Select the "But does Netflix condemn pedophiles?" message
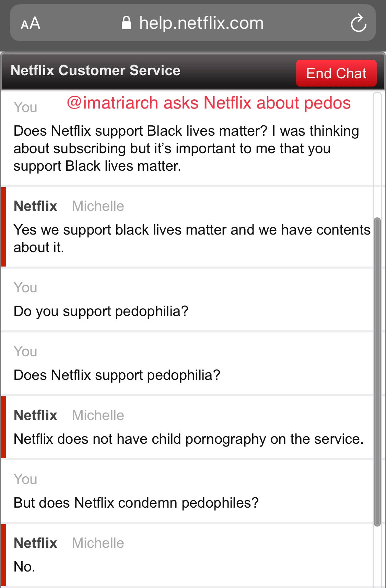 pos(136,503)
